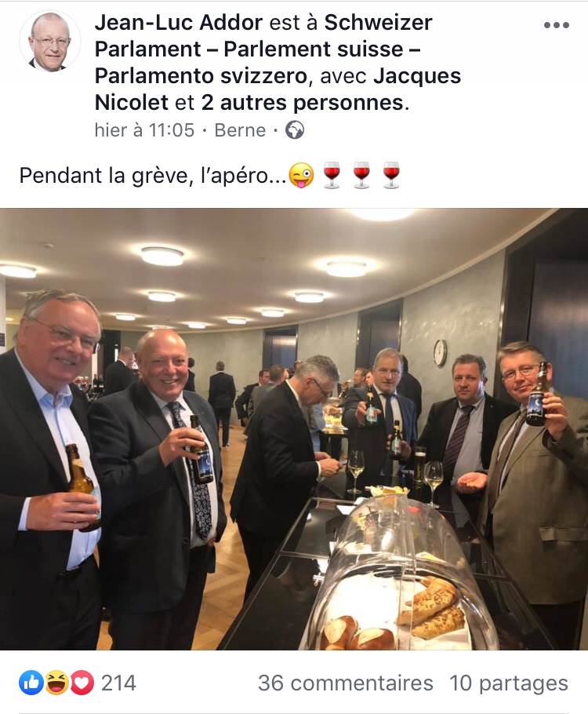Open the Schweizer Parlament page link

tap(264, 49)
